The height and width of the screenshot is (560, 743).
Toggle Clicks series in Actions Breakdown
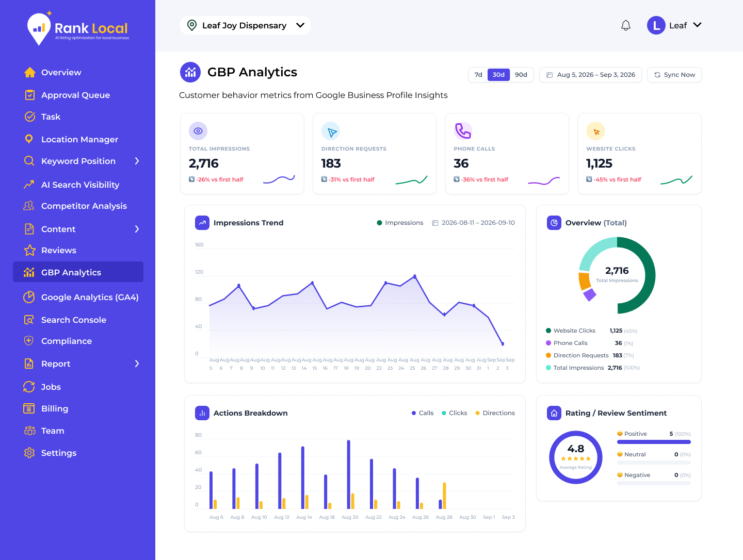tap(455, 413)
